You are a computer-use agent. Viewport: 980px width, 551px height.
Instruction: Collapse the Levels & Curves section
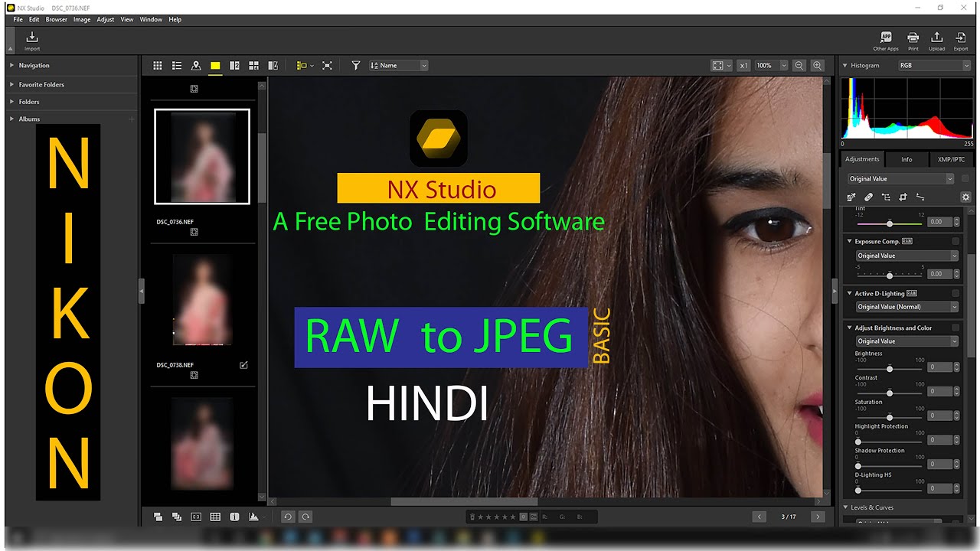pyautogui.click(x=845, y=507)
